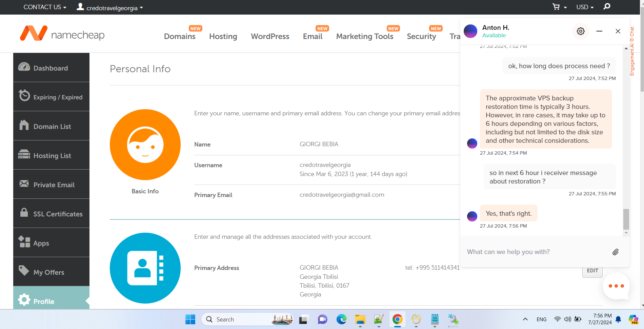Go to Domain List in sidebar
The height and width of the screenshot is (329, 644).
[x=52, y=126]
